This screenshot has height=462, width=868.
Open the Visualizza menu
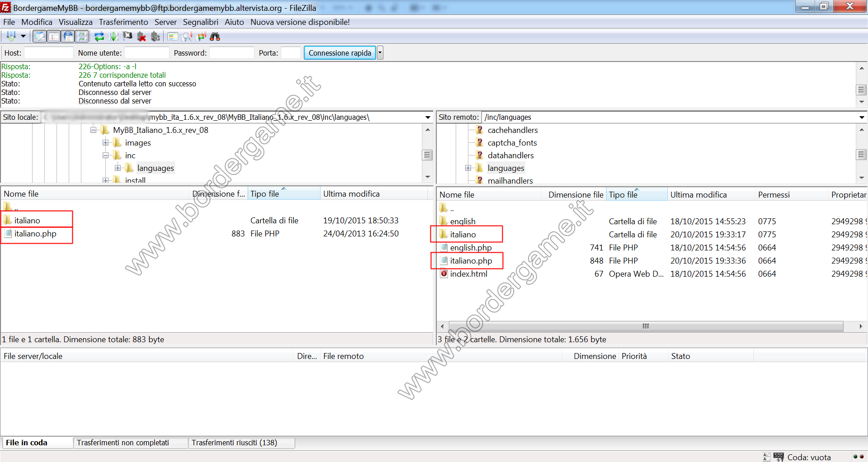[75, 22]
